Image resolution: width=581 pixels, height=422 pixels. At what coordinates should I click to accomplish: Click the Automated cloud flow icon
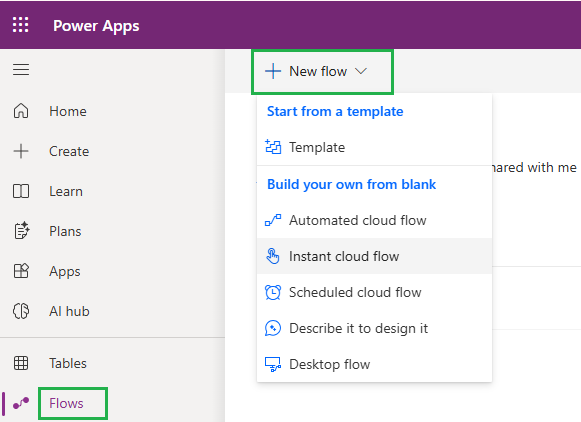pyautogui.click(x=273, y=220)
